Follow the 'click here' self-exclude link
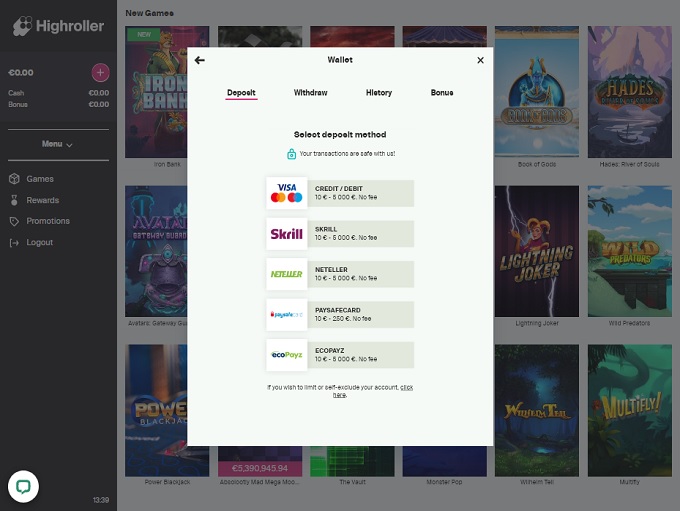This screenshot has height=511, width=680. click(406, 387)
